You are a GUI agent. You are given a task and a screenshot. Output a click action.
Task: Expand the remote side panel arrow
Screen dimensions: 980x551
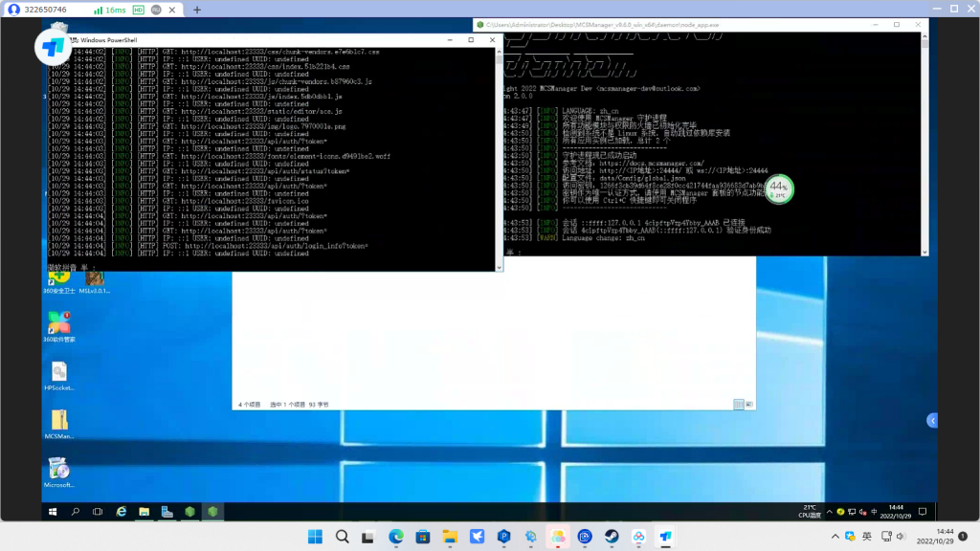click(x=932, y=421)
